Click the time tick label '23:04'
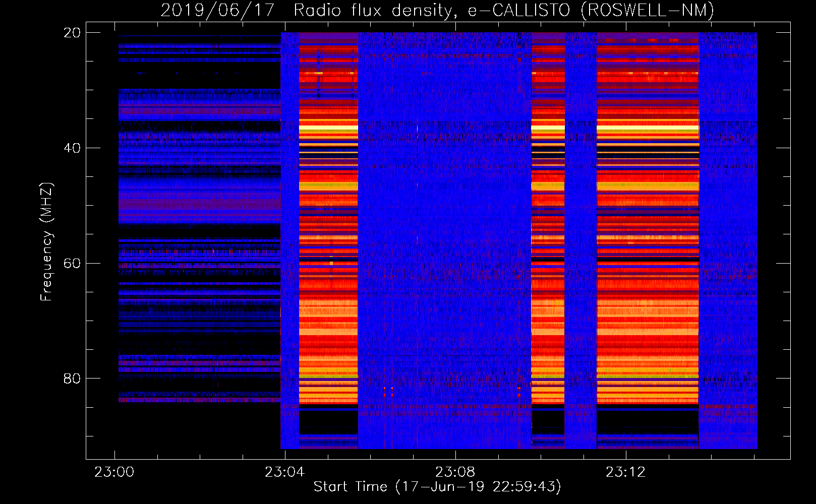Image resolution: width=816 pixels, height=504 pixels. (x=285, y=472)
